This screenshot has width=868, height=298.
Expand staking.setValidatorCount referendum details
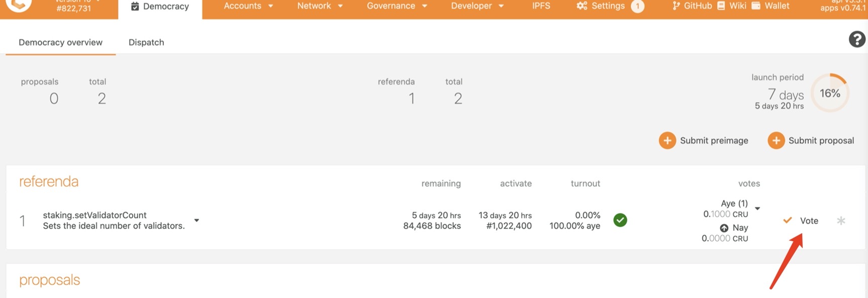pos(196,221)
